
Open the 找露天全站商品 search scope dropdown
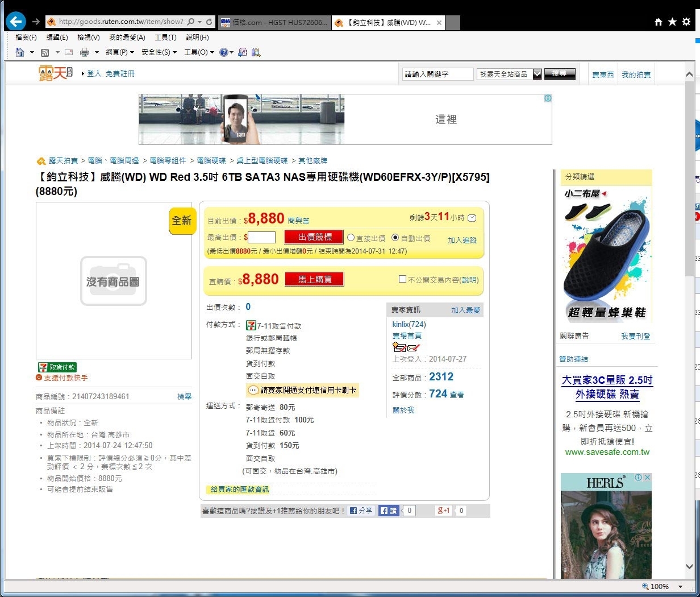coord(509,74)
